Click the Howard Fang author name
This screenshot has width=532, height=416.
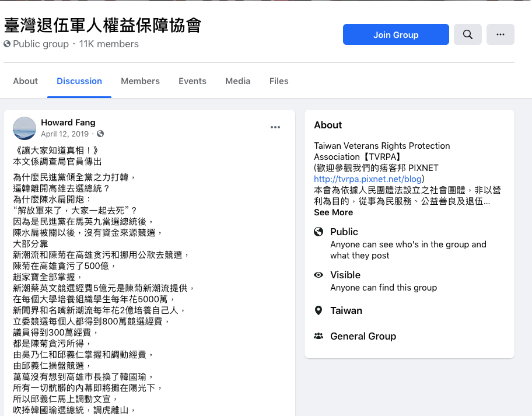pos(68,123)
